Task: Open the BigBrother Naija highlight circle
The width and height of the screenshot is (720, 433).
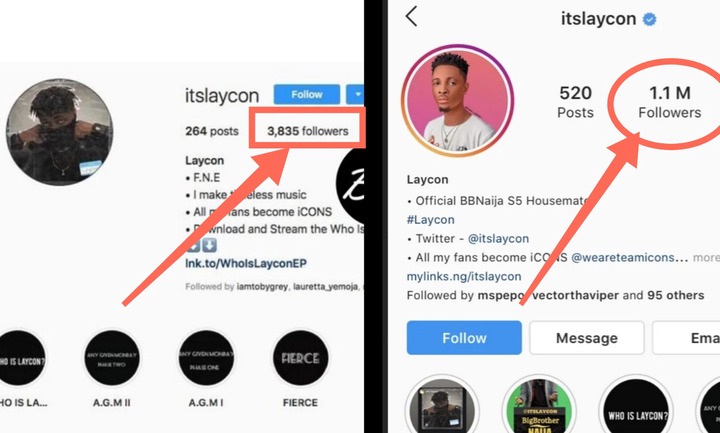Action: coord(540,406)
